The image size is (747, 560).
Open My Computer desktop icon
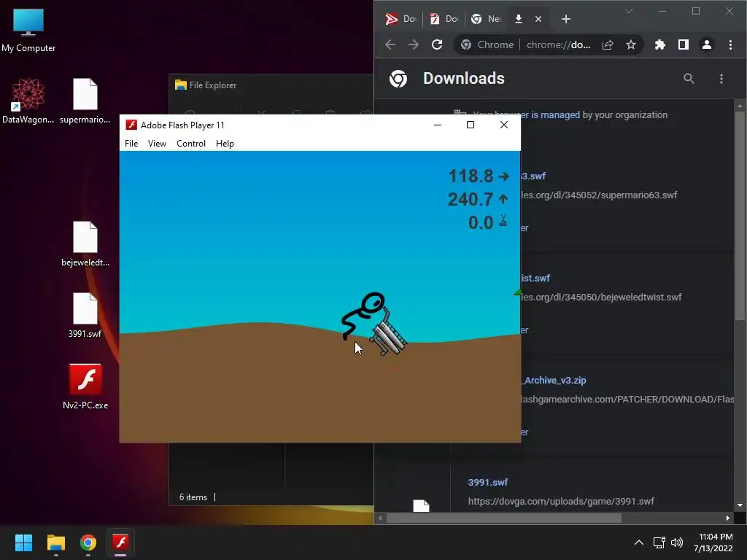coord(28,31)
